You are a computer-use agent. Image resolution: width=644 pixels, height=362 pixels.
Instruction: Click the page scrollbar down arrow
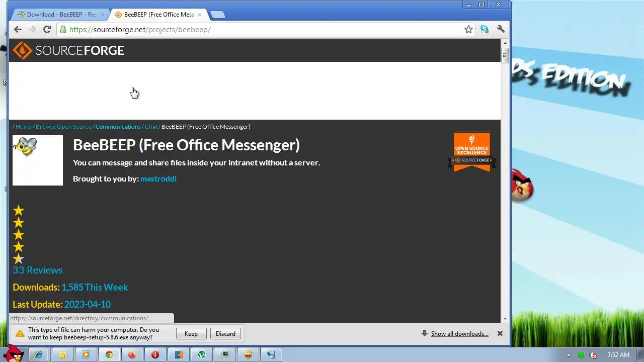coord(505,318)
